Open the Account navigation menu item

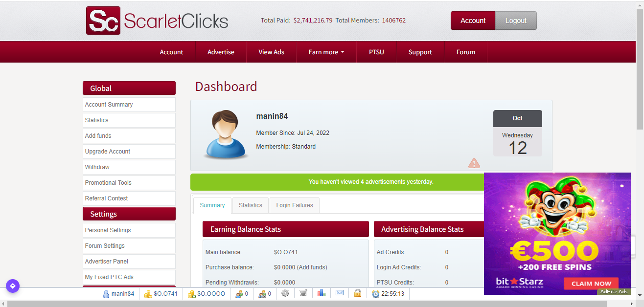tap(171, 52)
